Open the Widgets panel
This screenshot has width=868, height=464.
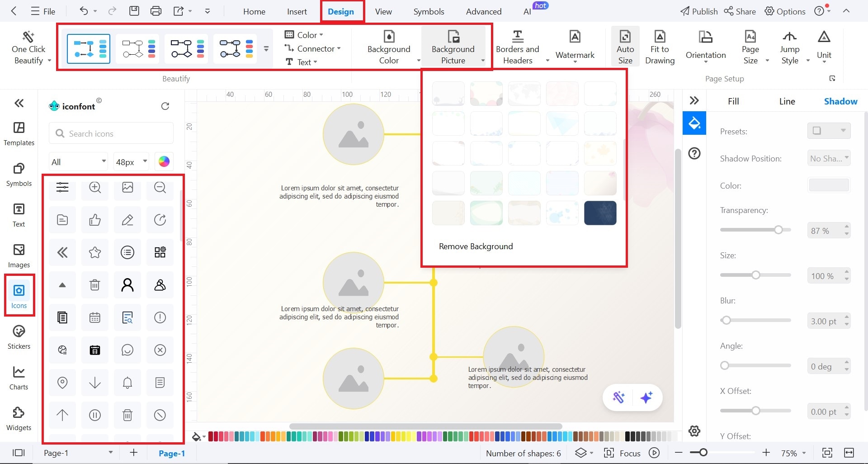pos(19,419)
